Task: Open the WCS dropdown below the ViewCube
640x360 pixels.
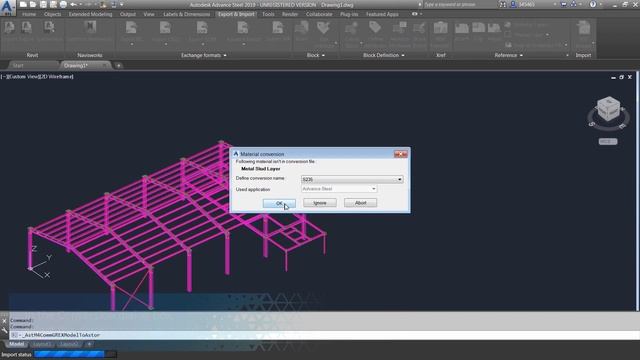Action: tap(608, 142)
